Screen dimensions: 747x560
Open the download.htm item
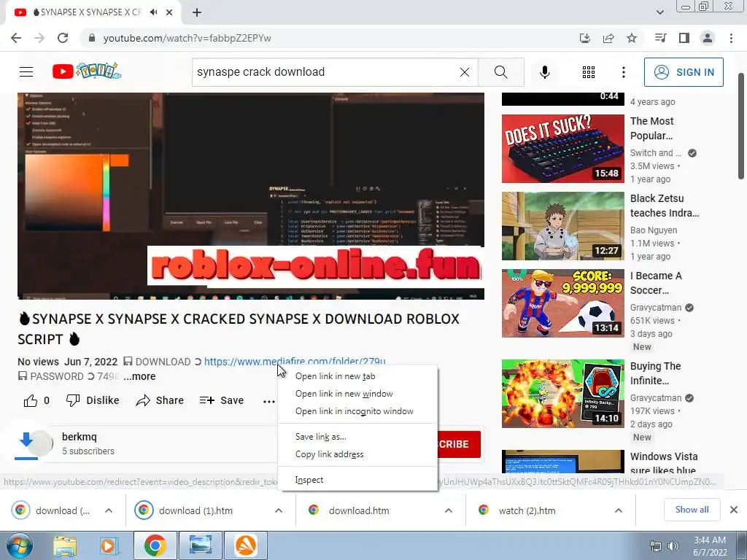click(359, 510)
